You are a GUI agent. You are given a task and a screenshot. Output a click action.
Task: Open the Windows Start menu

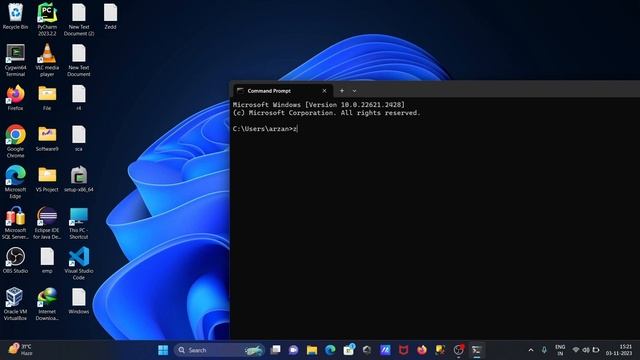163,350
